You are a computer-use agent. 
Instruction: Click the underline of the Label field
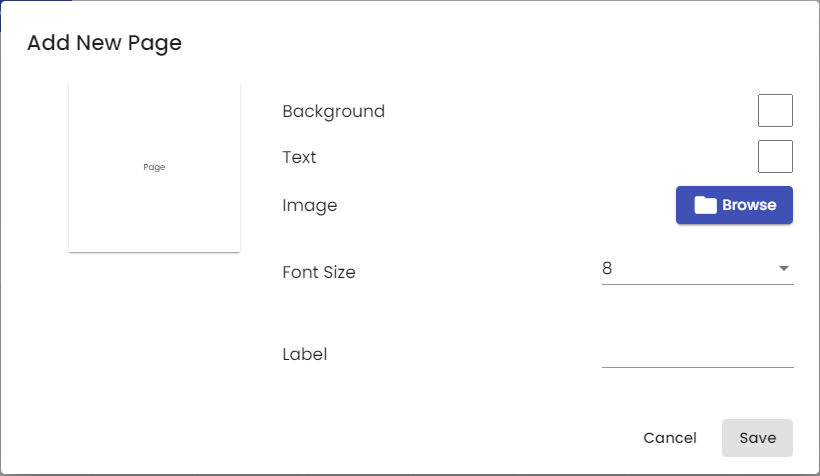698,367
